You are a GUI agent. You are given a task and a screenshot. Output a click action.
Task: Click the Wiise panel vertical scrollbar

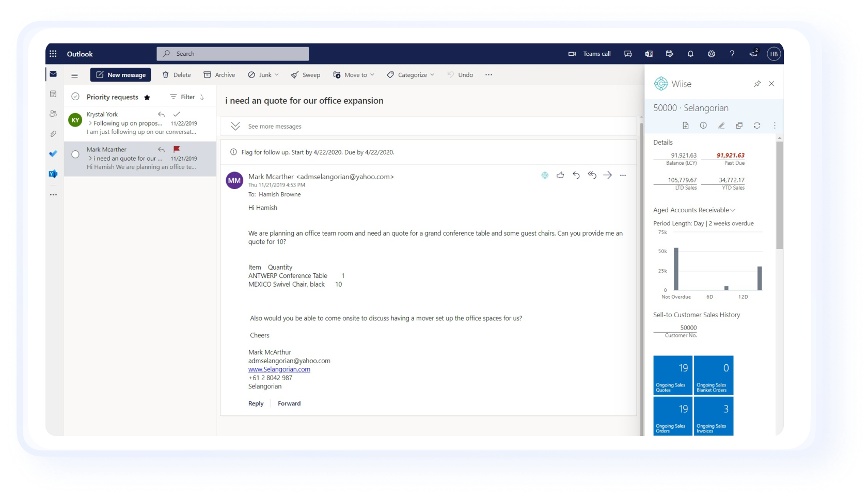pyautogui.click(x=780, y=195)
